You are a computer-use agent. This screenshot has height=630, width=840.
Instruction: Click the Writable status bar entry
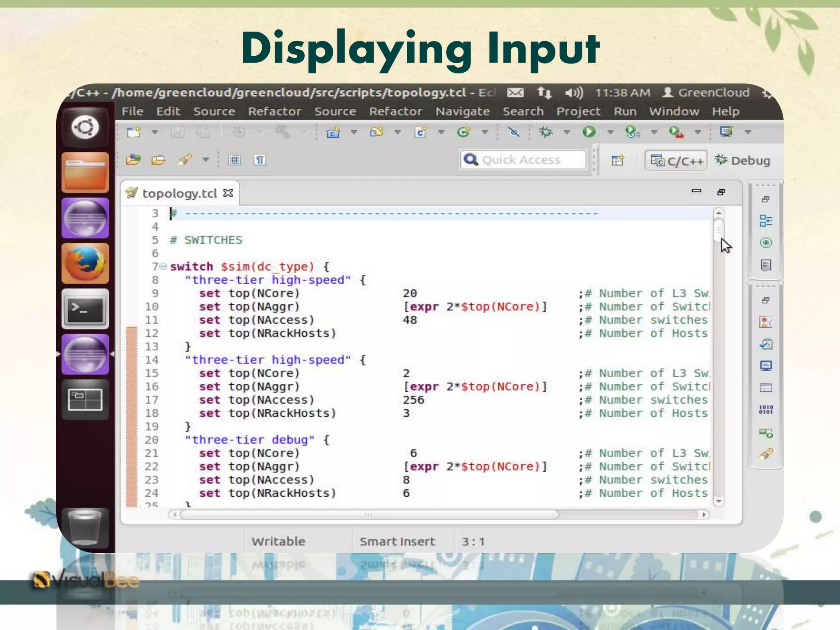278,541
